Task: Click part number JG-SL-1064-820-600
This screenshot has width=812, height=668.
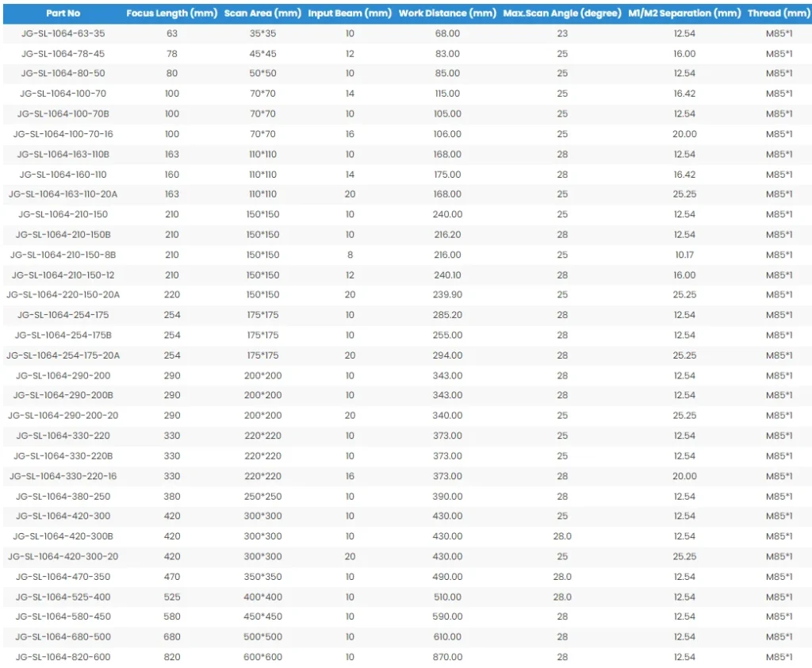Action: click(63, 657)
